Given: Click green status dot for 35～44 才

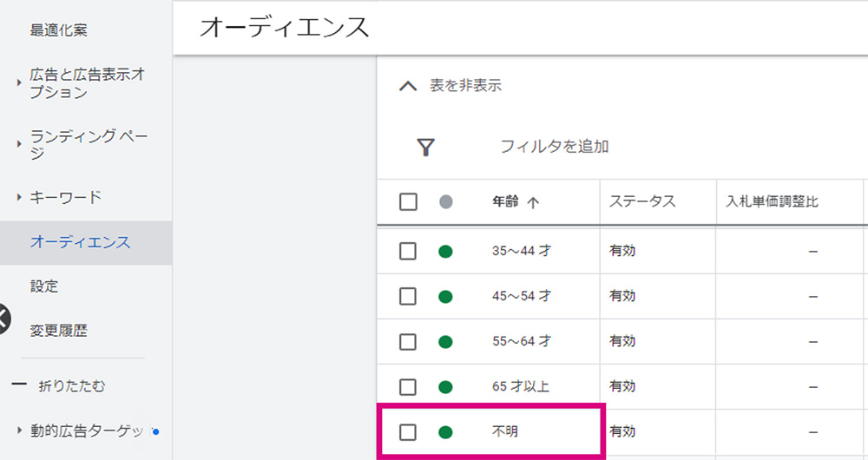Looking at the screenshot, I should coord(445,252).
